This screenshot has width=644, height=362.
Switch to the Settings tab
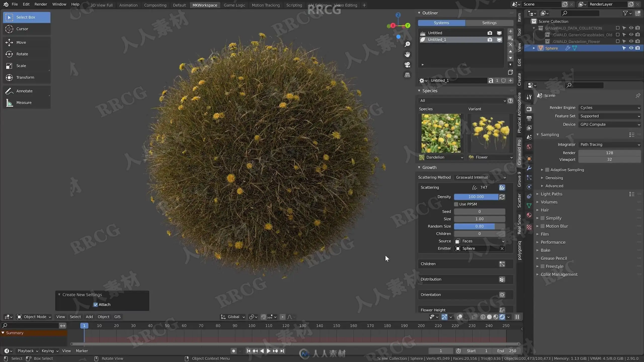[489, 23]
